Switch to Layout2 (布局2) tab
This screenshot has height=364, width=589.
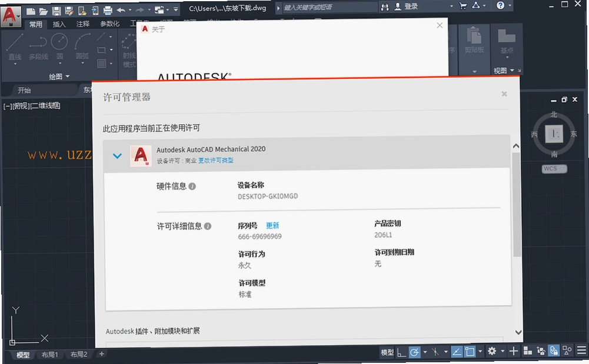(79, 354)
